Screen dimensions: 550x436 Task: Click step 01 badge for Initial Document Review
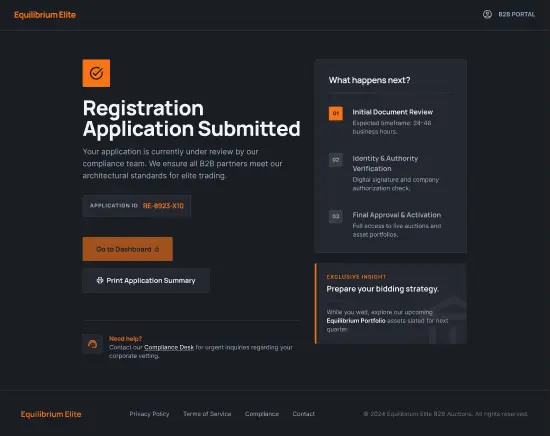tap(336, 113)
